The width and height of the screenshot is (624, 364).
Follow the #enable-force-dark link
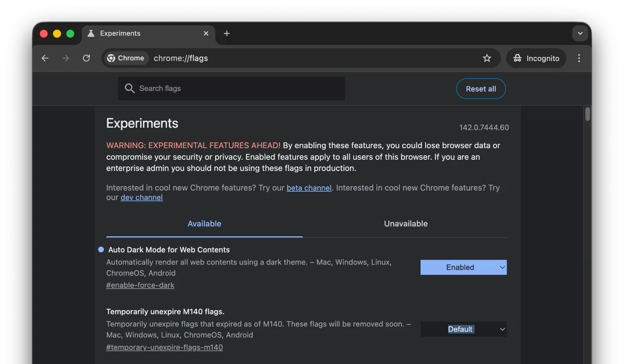(x=140, y=285)
